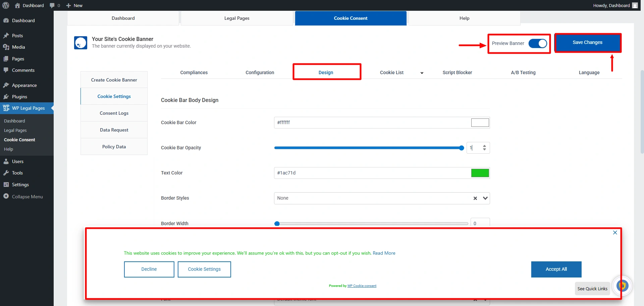The width and height of the screenshot is (644, 306).
Task: Toggle the Preview Banner switch off
Action: (x=538, y=43)
